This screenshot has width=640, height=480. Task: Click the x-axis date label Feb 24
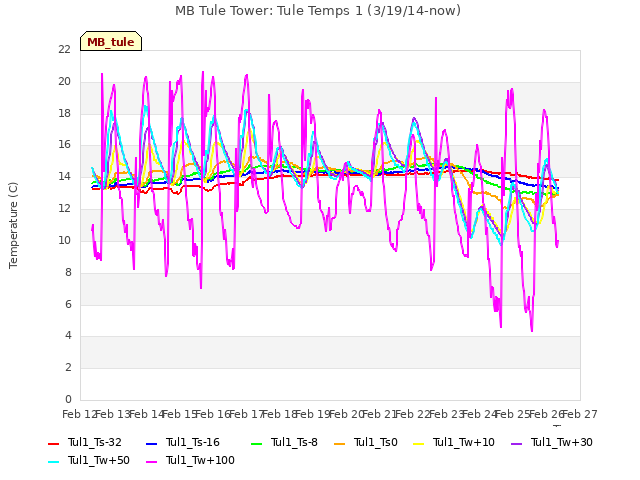coord(479,414)
